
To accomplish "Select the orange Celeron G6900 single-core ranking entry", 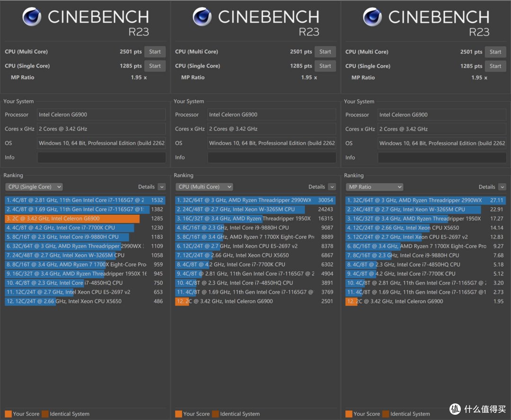I will (x=85, y=219).
